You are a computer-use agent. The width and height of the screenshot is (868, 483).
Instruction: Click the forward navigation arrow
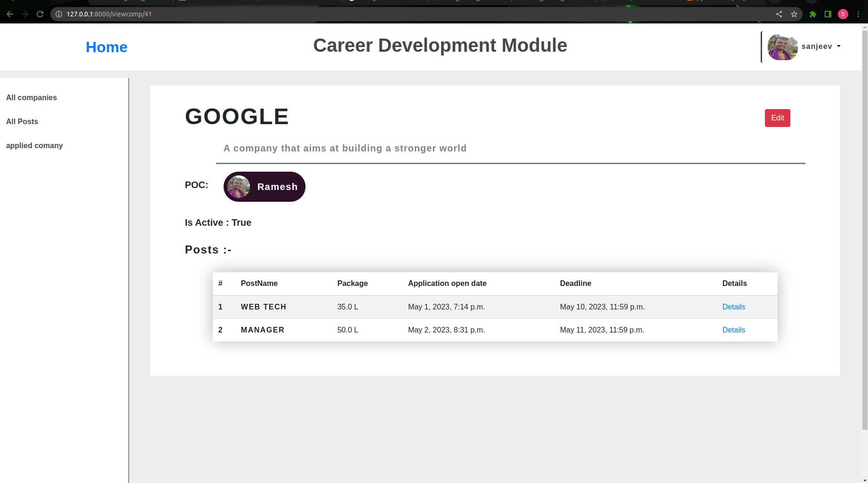[x=25, y=14]
